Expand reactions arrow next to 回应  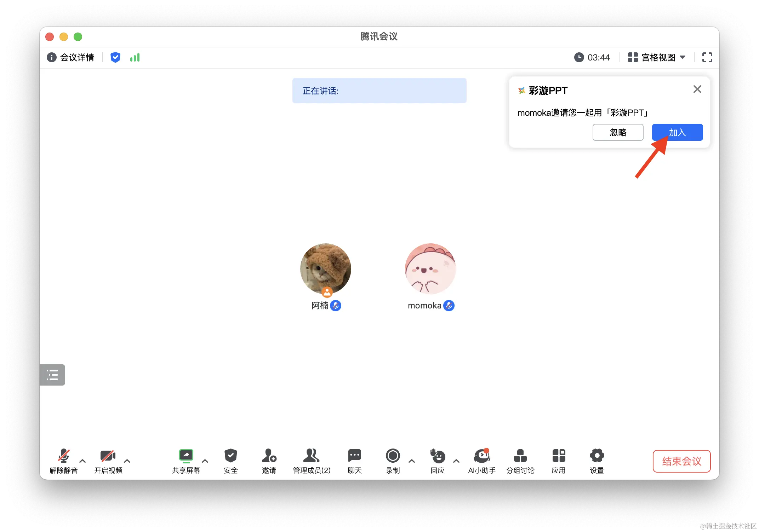point(456,461)
